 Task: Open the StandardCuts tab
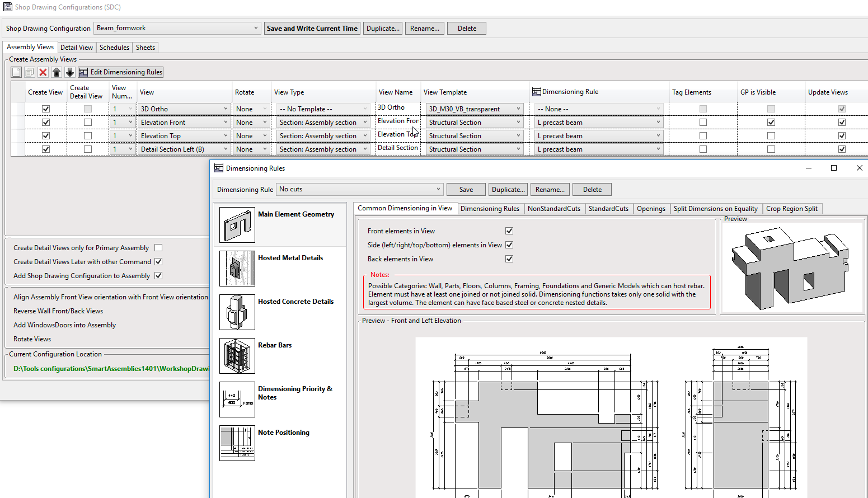(x=609, y=208)
